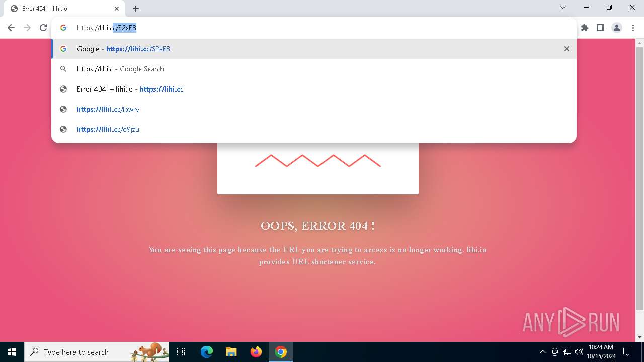Open the tab search chevron in title bar

tap(563, 7)
